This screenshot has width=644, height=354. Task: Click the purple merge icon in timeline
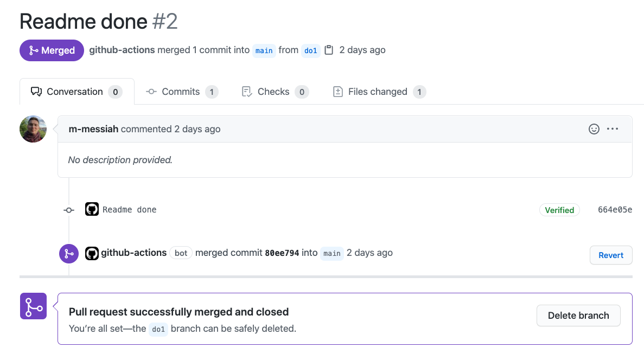pos(69,253)
